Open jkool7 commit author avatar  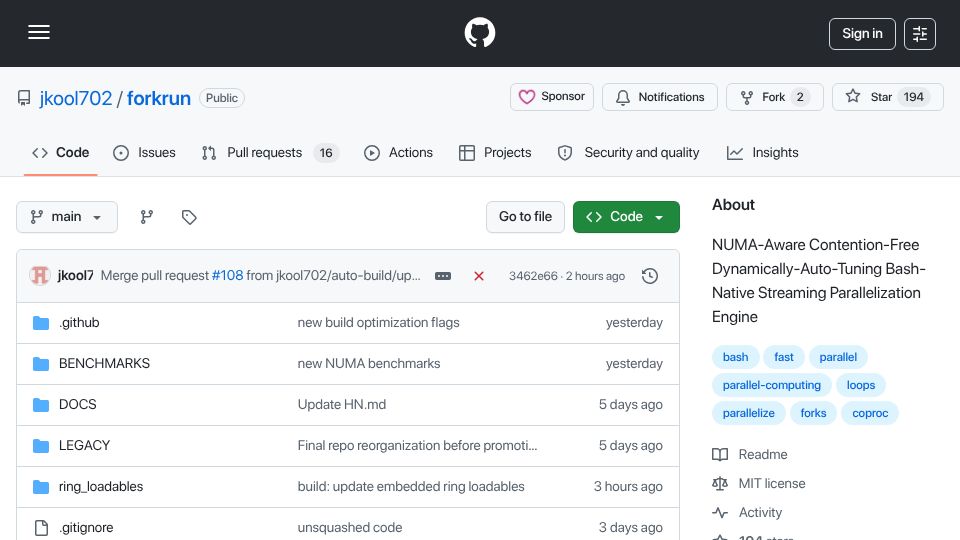[x=40, y=276]
